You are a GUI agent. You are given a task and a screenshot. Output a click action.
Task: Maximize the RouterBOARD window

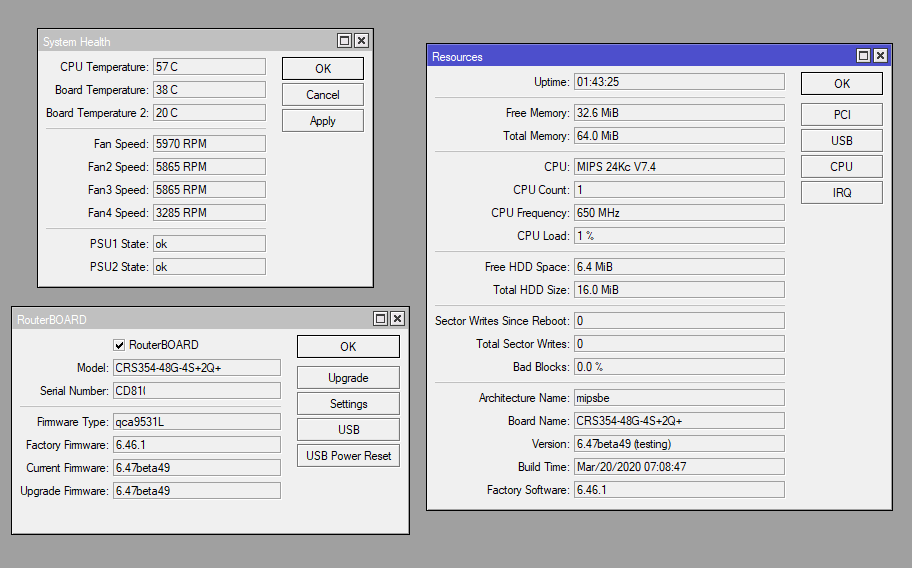coord(381,319)
